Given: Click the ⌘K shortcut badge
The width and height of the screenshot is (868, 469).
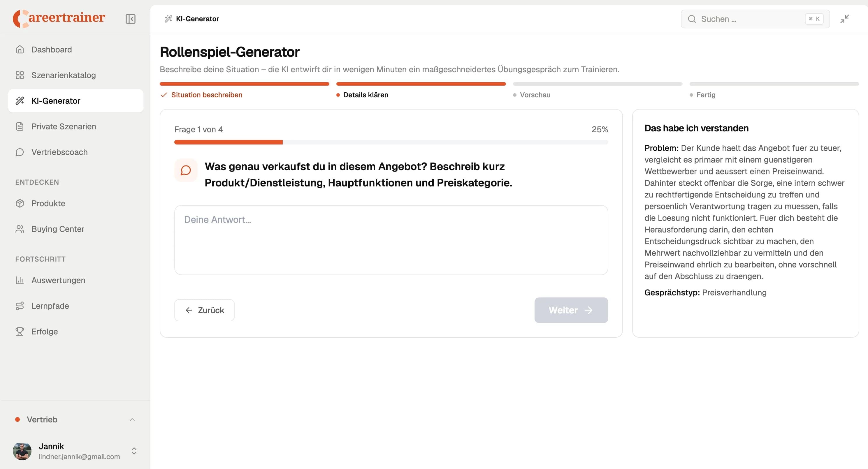Looking at the screenshot, I should pos(814,19).
